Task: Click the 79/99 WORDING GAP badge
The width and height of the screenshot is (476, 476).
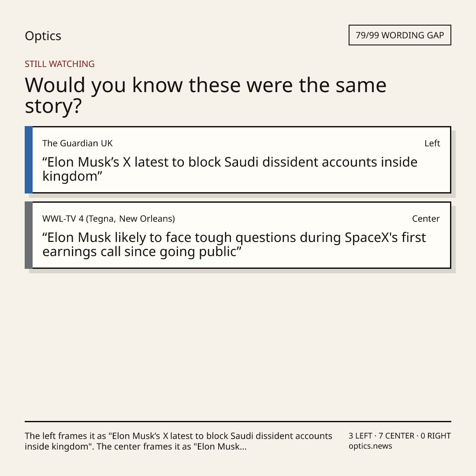Action: [400, 35]
